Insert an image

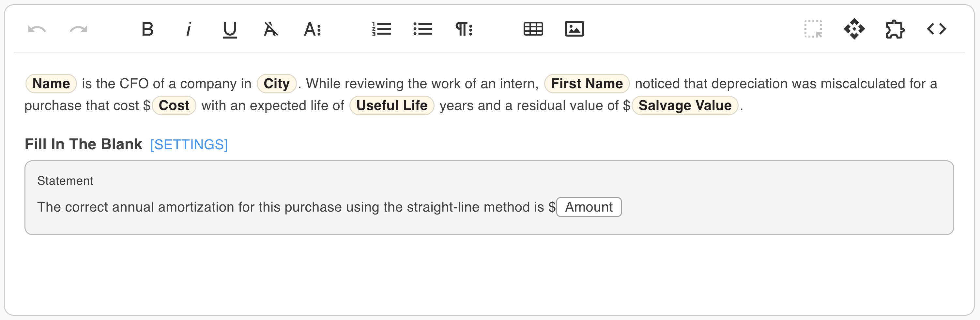pyautogui.click(x=574, y=29)
